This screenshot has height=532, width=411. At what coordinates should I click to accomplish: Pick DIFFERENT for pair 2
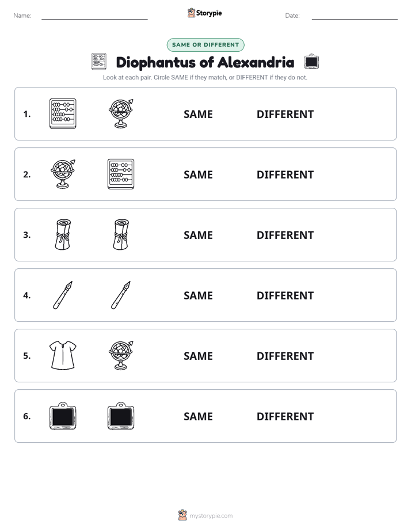click(285, 174)
